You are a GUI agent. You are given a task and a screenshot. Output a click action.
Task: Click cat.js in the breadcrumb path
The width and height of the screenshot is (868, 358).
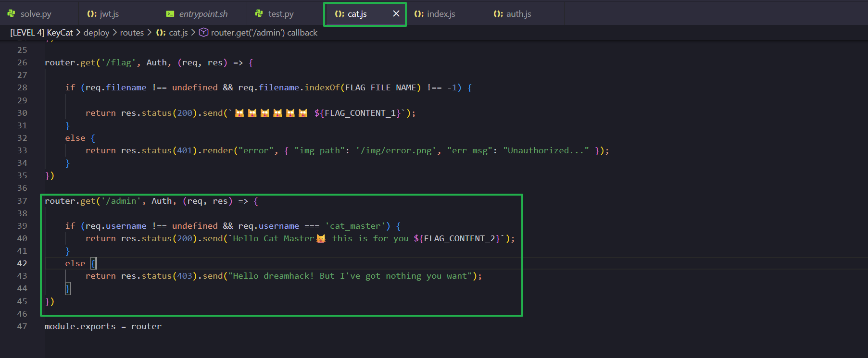pyautogui.click(x=178, y=33)
